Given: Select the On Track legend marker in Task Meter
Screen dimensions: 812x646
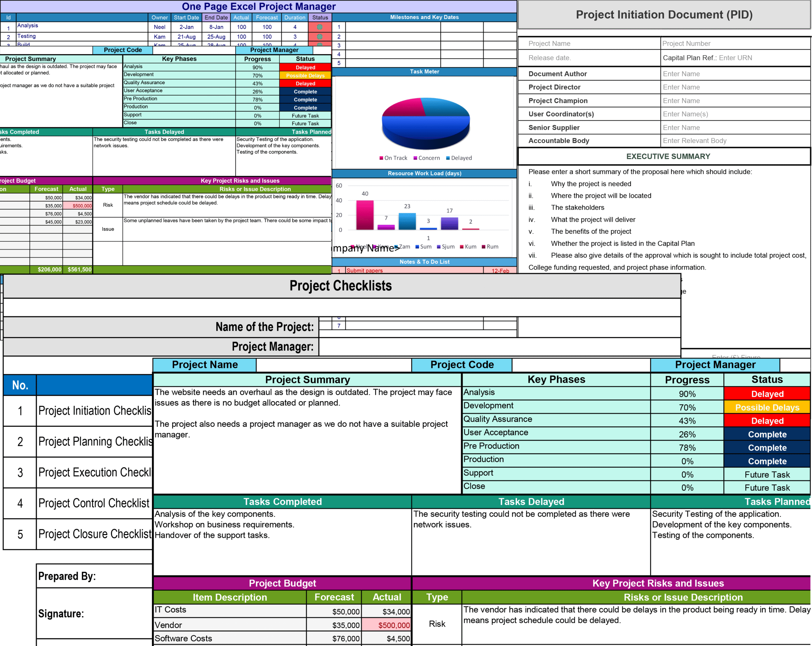Looking at the screenshot, I should [382, 158].
